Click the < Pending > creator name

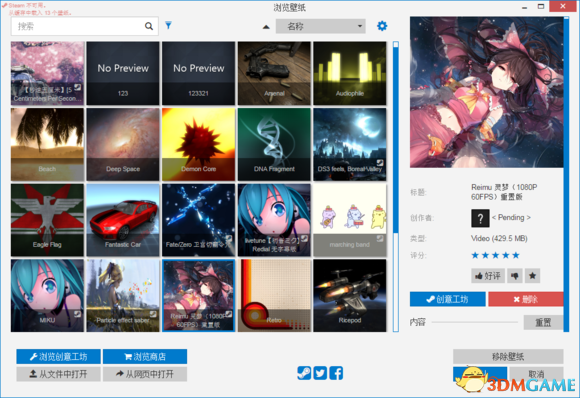[x=511, y=217]
